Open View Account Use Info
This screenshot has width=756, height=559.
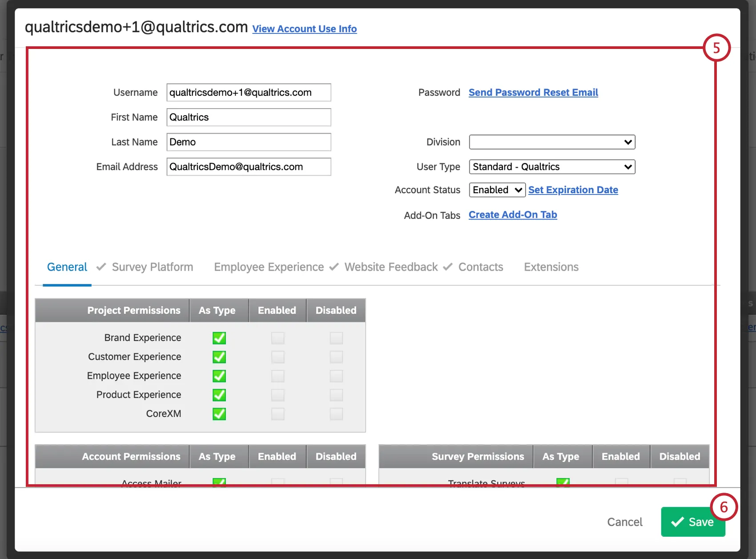305,28
